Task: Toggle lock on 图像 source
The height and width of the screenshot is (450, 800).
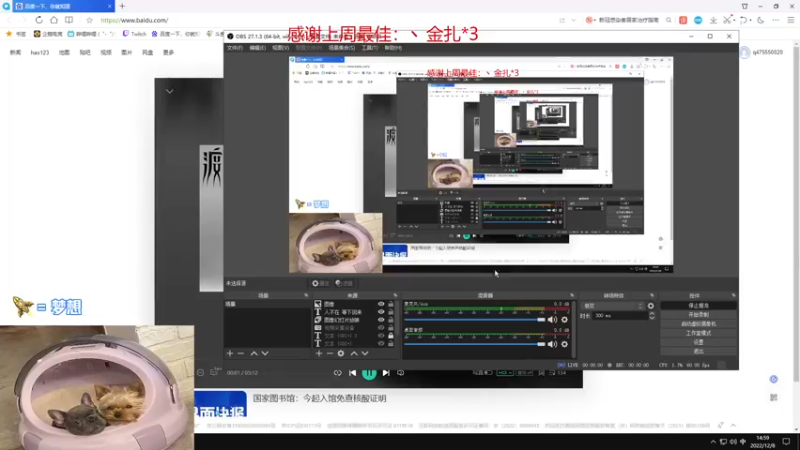Action: click(391, 304)
